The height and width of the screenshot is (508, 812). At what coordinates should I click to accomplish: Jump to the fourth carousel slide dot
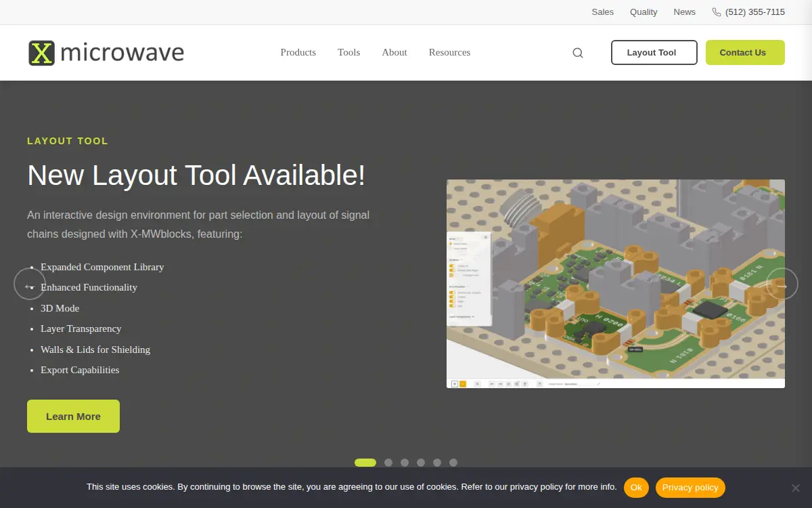pyautogui.click(x=421, y=463)
